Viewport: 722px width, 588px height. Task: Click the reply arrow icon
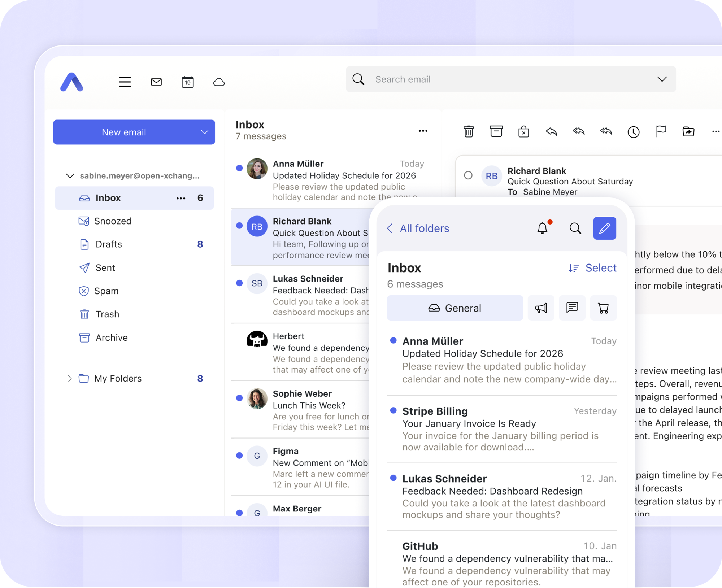(x=551, y=132)
